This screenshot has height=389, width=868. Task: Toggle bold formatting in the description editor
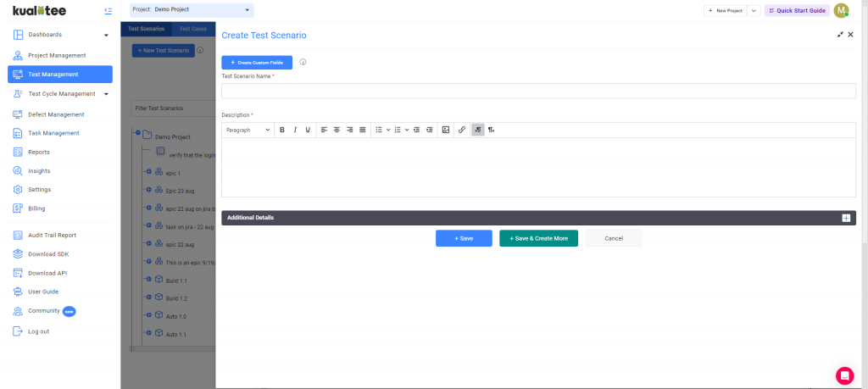tap(281, 130)
